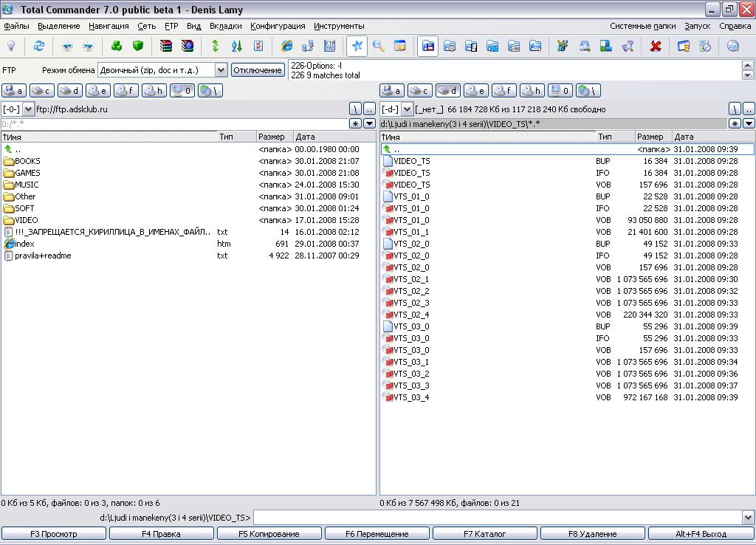Screen dimensions: 756x545
Task: Open the left panel directory history arrow
Action: click(x=369, y=124)
